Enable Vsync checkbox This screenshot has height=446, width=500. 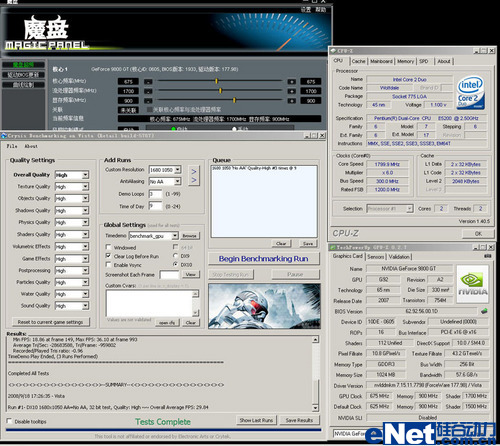coord(108,264)
